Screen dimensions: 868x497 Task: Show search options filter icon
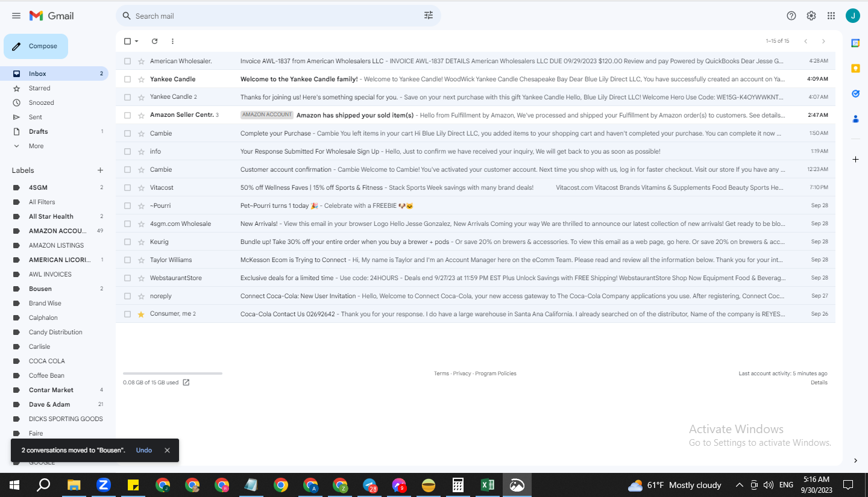pyautogui.click(x=429, y=16)
